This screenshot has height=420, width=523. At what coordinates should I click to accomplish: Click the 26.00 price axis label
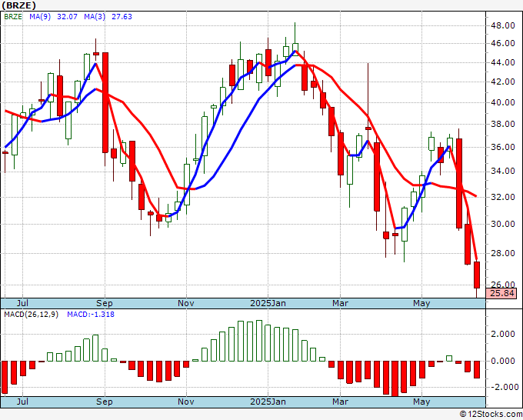tap(503, 284)
